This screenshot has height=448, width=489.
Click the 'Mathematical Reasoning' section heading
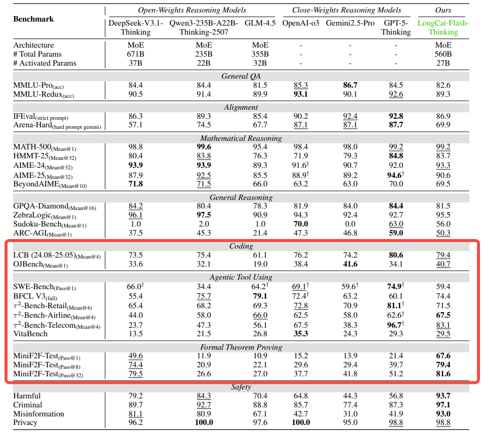(x=241, y=138)
